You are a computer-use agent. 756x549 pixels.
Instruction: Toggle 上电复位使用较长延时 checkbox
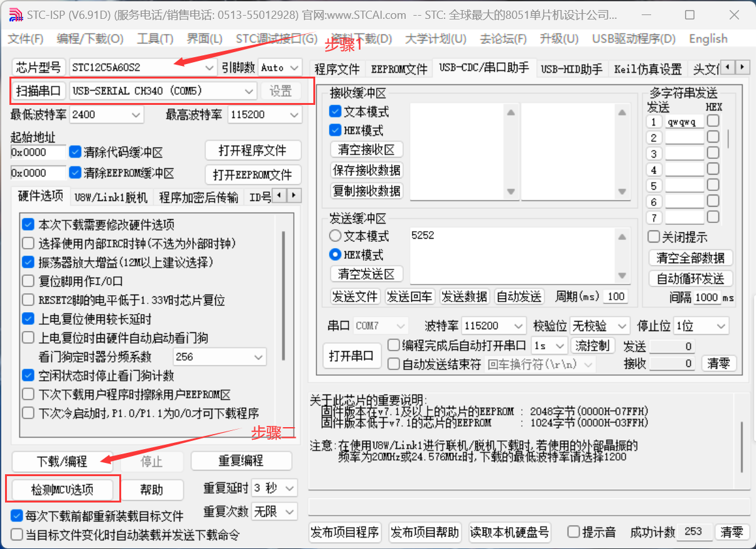coord(28,318)
